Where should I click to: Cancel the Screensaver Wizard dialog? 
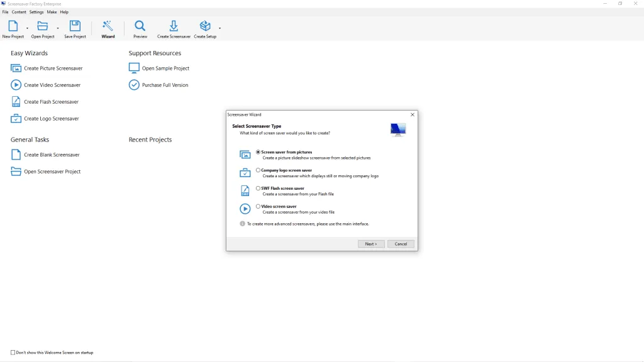click(401, 244)
